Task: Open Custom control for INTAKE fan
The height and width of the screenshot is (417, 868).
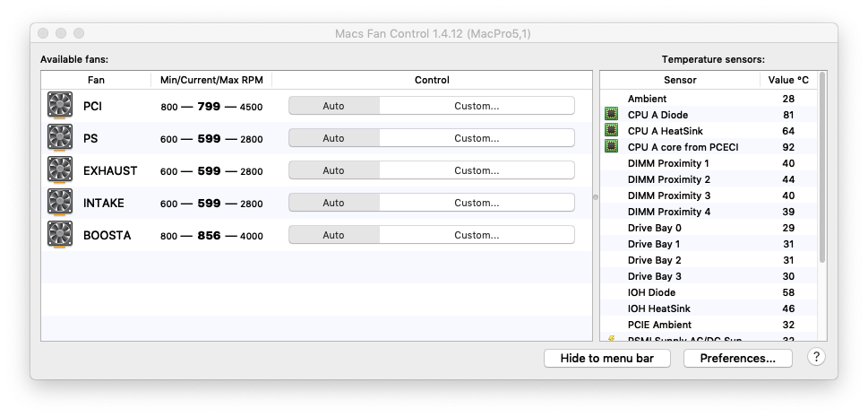Action: (477, 203)
